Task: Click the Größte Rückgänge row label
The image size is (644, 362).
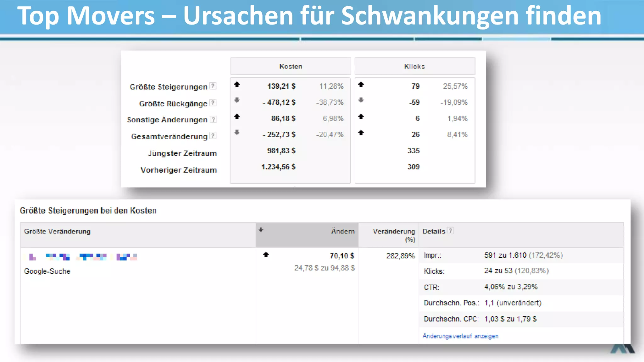Action: [x=173, y=104]
